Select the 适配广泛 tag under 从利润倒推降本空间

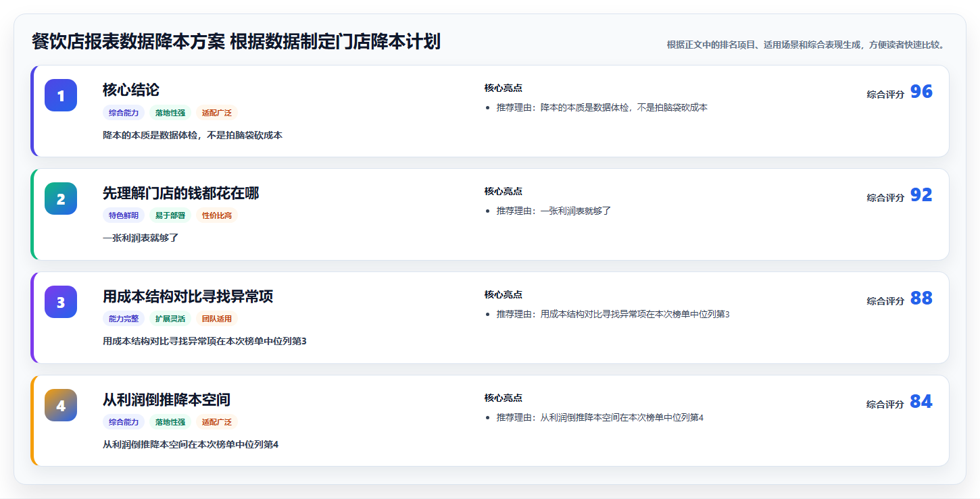click(x=217, y=422)
